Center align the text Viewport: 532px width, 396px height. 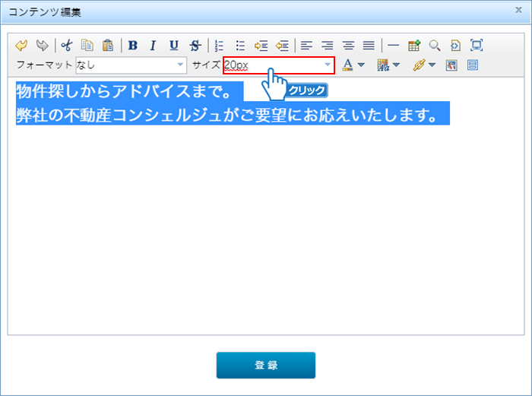point(348,45)
